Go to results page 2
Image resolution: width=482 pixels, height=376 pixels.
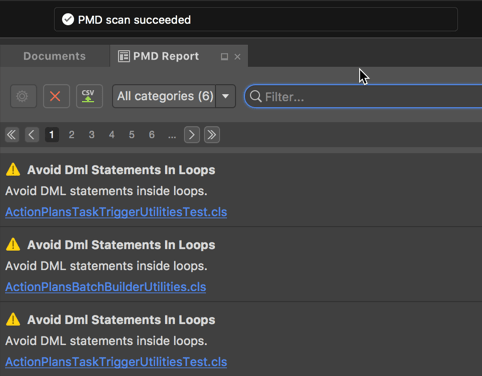(x=71, y=135)
